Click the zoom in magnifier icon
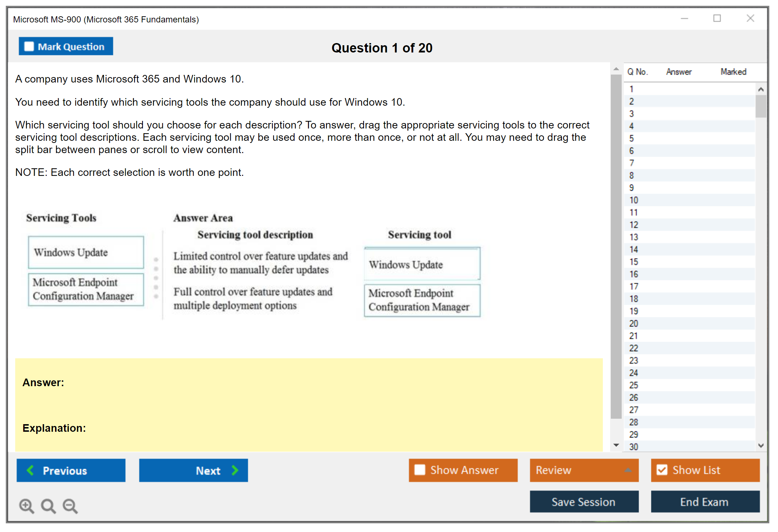 coord(26,506)
